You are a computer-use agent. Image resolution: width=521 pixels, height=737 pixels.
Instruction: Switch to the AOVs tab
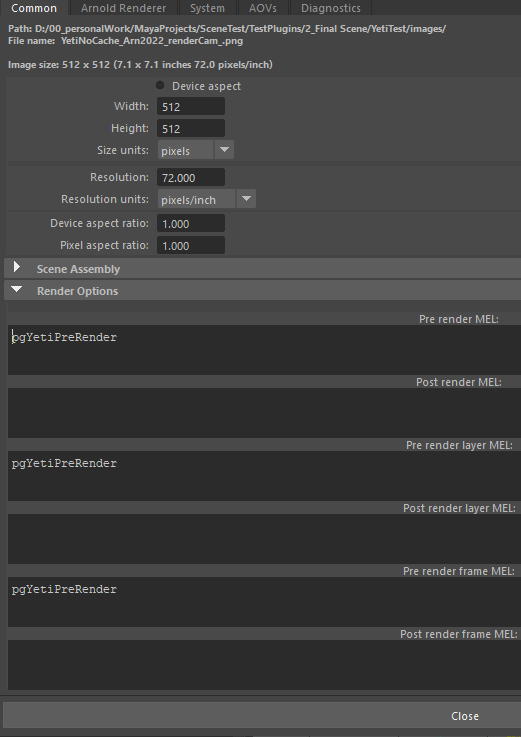point(262,8)
